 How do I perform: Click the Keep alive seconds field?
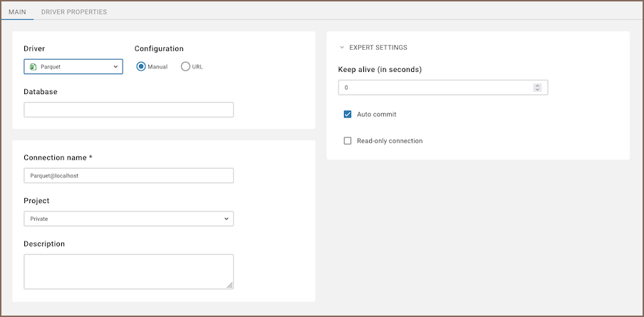pos(435,88)
